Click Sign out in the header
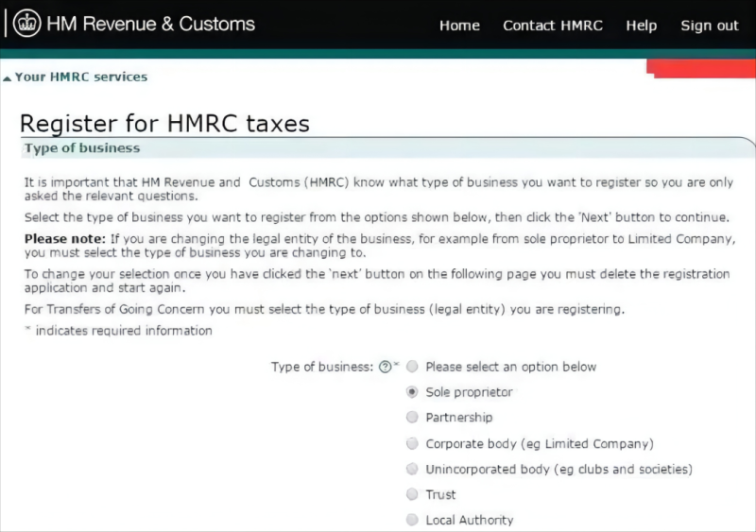Image resolution: width=756 pixels, height=532 pixels. [x=709, y=26]
